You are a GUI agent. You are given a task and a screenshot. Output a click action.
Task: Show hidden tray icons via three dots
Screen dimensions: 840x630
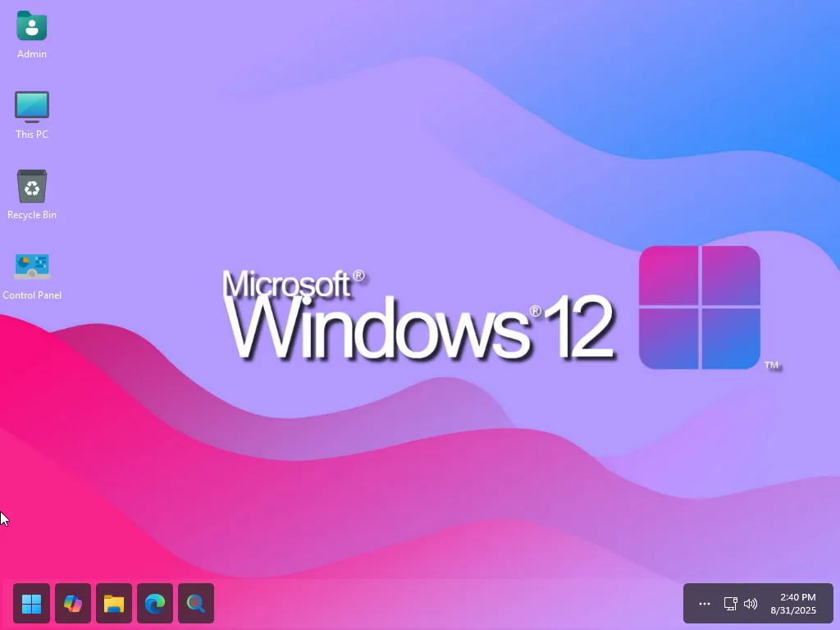pos(705,604)
